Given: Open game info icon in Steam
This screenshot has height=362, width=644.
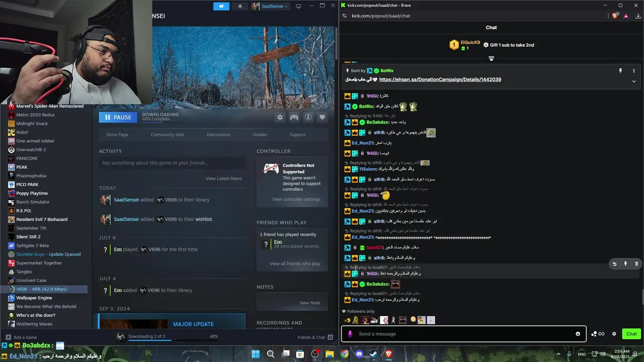Looking at the screenshot, I should click(x=308, y=117).
